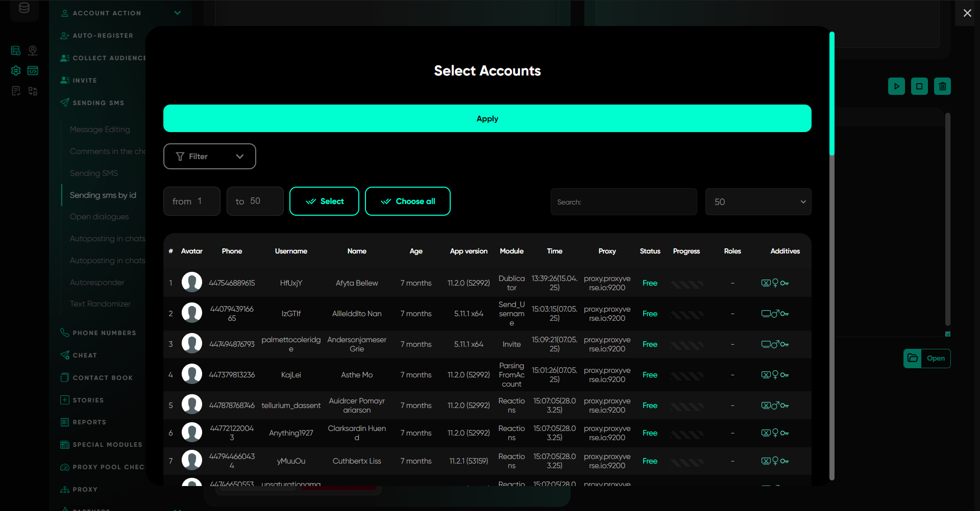980x511 pixels.
Task: Open the page size dropdown showing 50
Action: click(758, 202)
